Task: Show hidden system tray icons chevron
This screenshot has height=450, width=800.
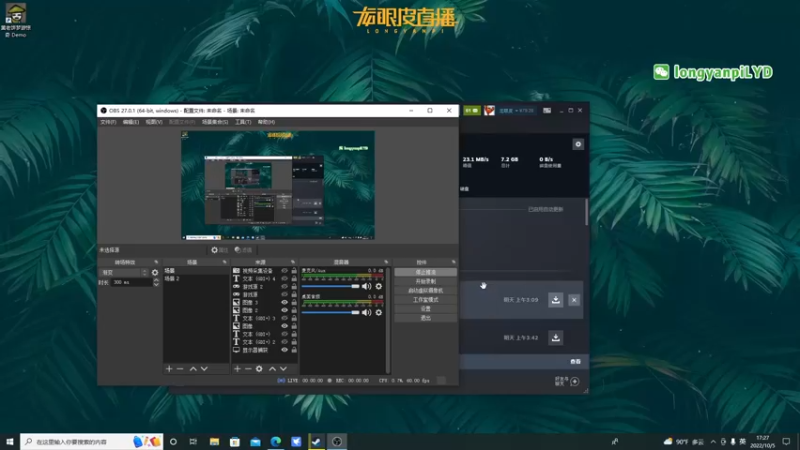Action: [x=713, y=441]
